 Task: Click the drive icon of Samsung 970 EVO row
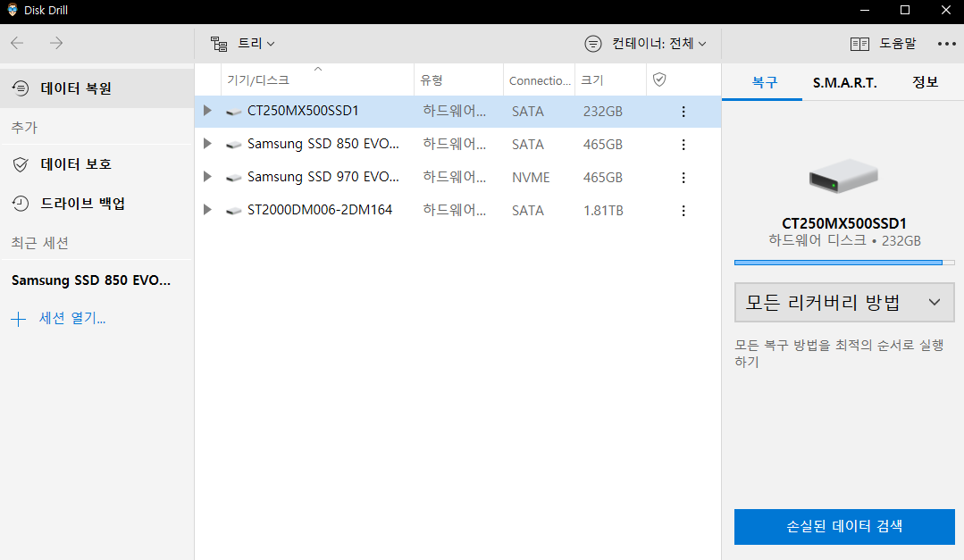tap(233, 179)
